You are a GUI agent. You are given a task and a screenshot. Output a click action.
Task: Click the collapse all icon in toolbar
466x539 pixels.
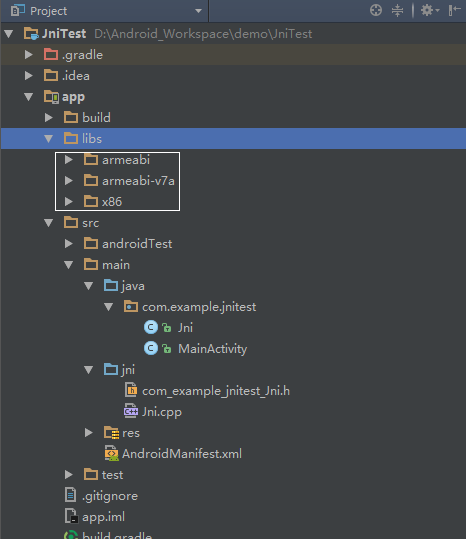[x=397, y=10]
